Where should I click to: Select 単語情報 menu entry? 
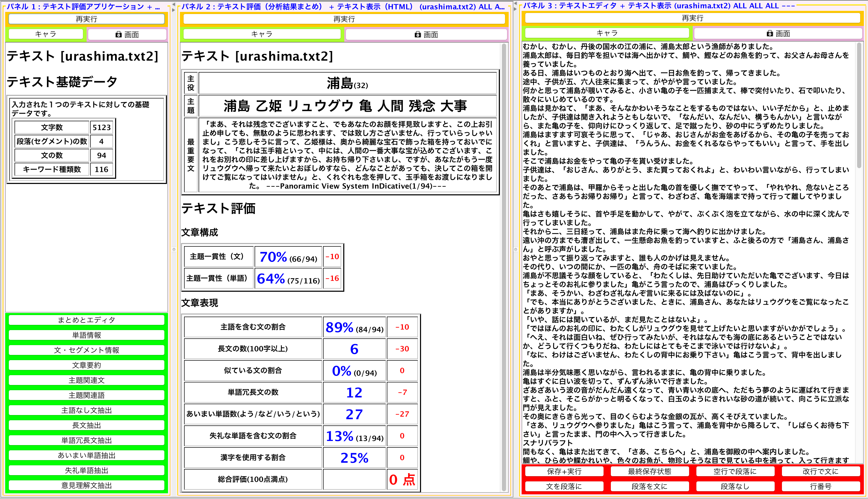(86, 335)
